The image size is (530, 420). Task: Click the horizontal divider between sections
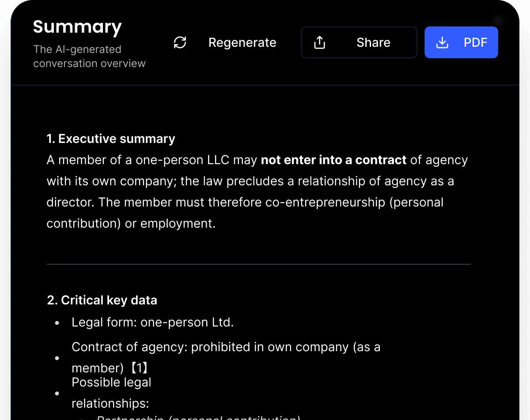pos(258,264)
